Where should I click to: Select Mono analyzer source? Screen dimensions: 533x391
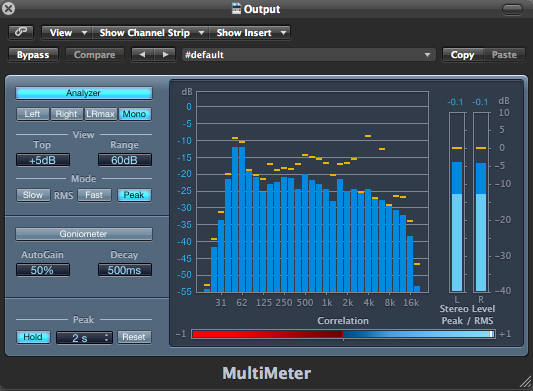tap(135, 114)
